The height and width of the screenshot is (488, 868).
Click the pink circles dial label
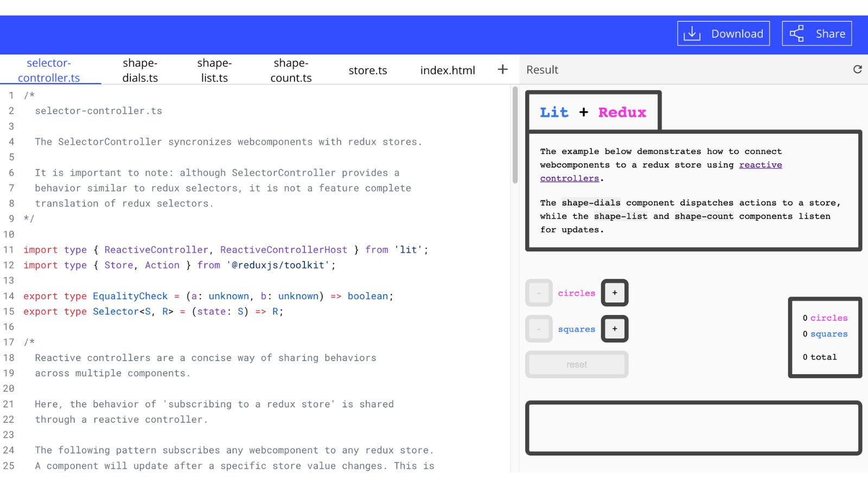pos(577,293)
